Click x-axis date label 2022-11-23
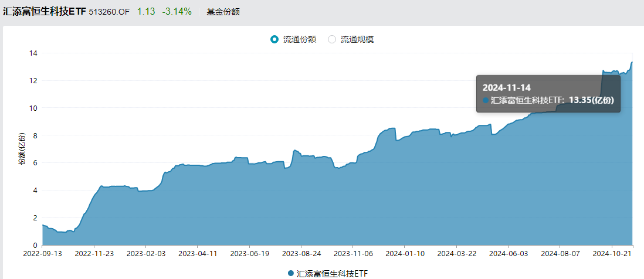644x279 pixels. click(x=94, y=254)
